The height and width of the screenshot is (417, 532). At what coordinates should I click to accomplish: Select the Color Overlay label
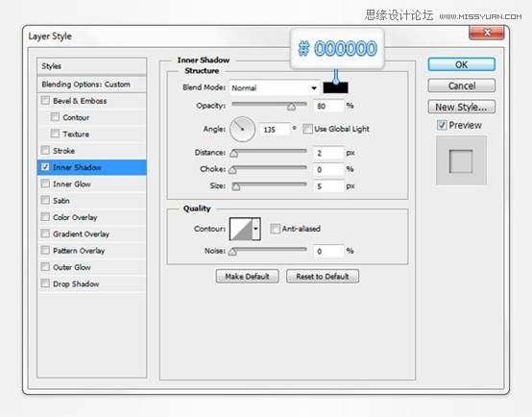(75, 217)
